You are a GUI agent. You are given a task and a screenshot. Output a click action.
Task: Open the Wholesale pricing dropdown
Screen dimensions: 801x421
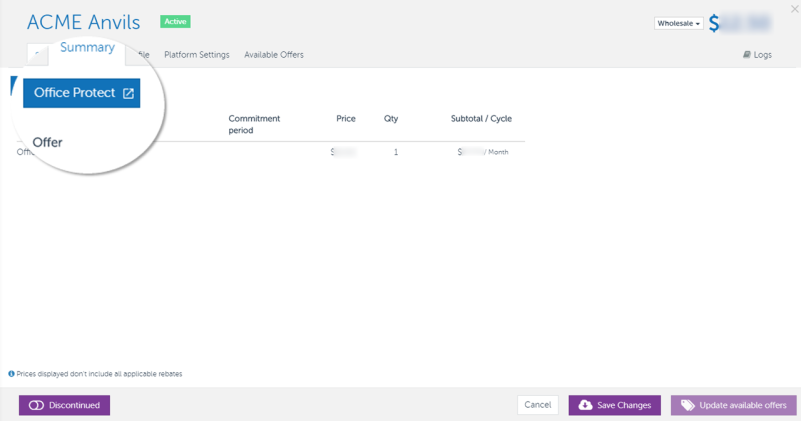coord(678,23)
